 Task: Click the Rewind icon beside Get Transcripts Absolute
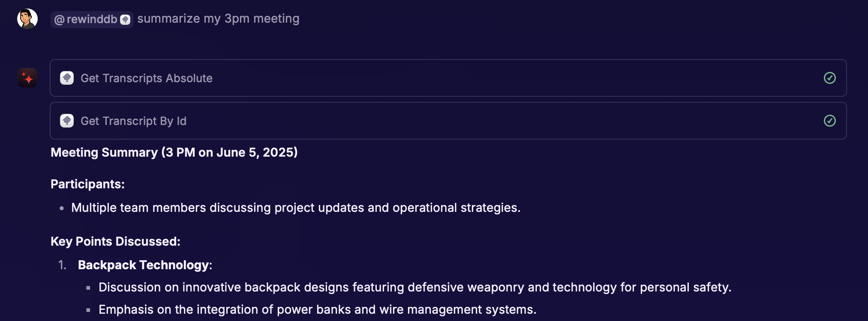[x=67, y=78]
